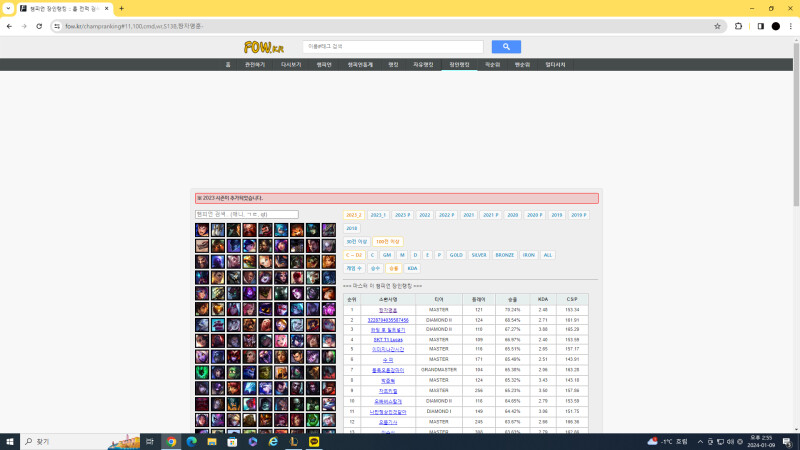Open Google Chrome from the taskbar
The width and height of the screenshot is (800, 450).
coord(171,441)
